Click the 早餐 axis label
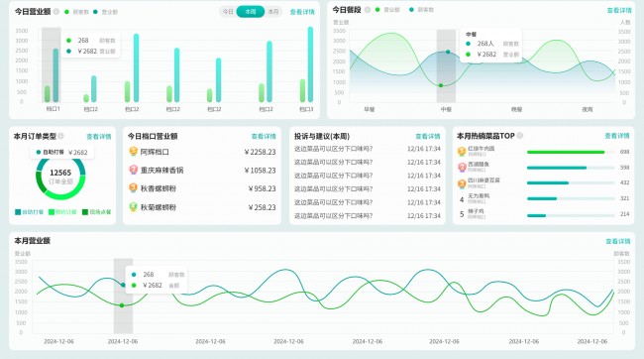 (x=370, y=109)
